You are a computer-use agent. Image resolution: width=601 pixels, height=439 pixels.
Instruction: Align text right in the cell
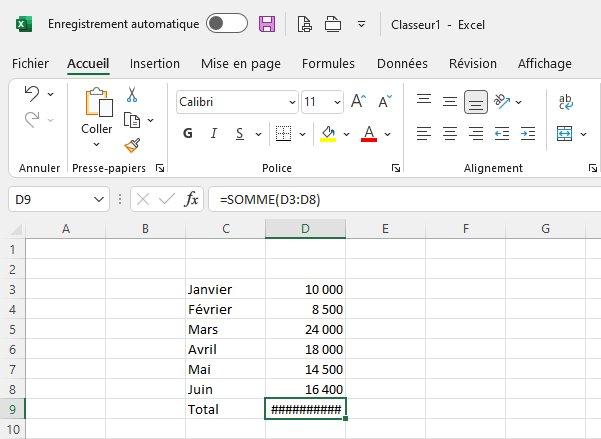(476, 133)
